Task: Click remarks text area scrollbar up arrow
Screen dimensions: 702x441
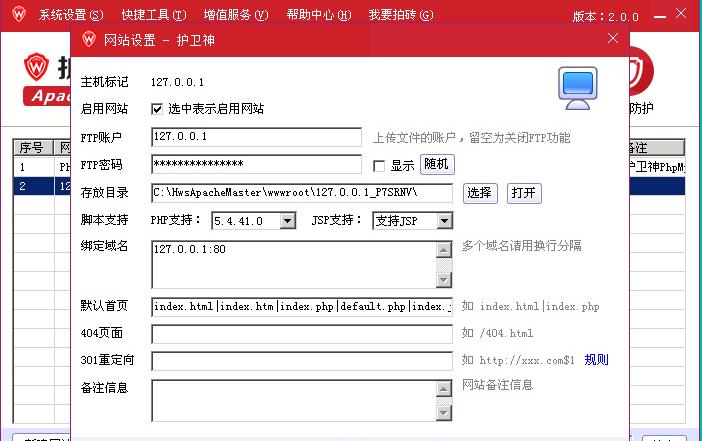Action: tap(444, 389)
